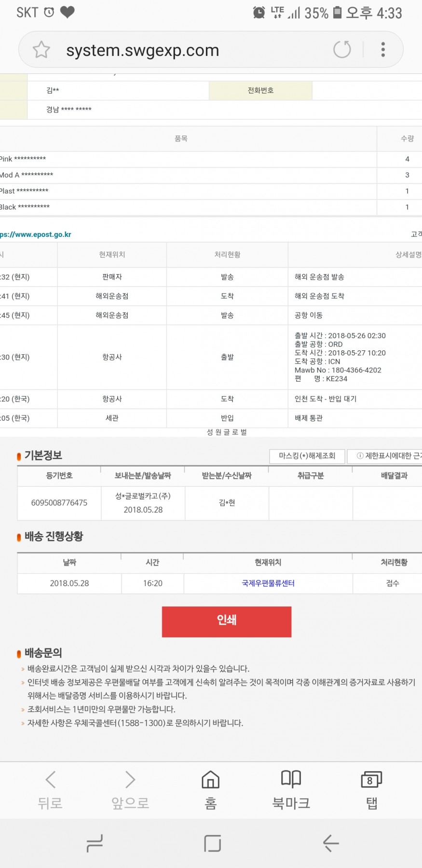Open the 북마크 bookmarks list
The image size is (422, 868).
coord(291,790)
